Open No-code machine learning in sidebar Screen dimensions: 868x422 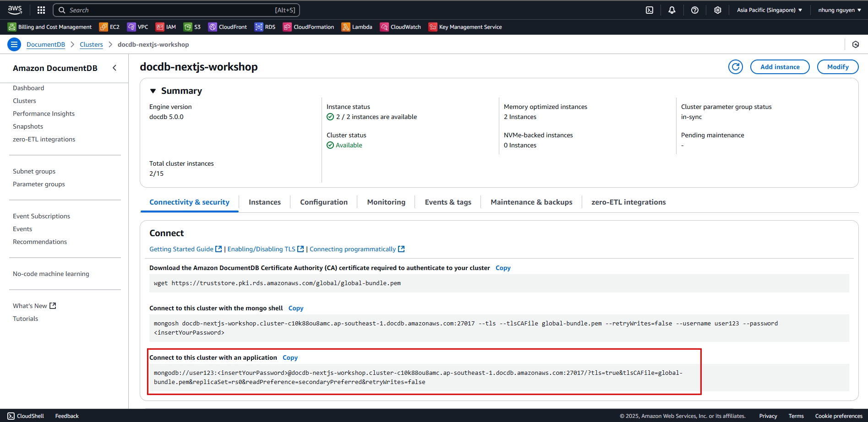point(51,274)
